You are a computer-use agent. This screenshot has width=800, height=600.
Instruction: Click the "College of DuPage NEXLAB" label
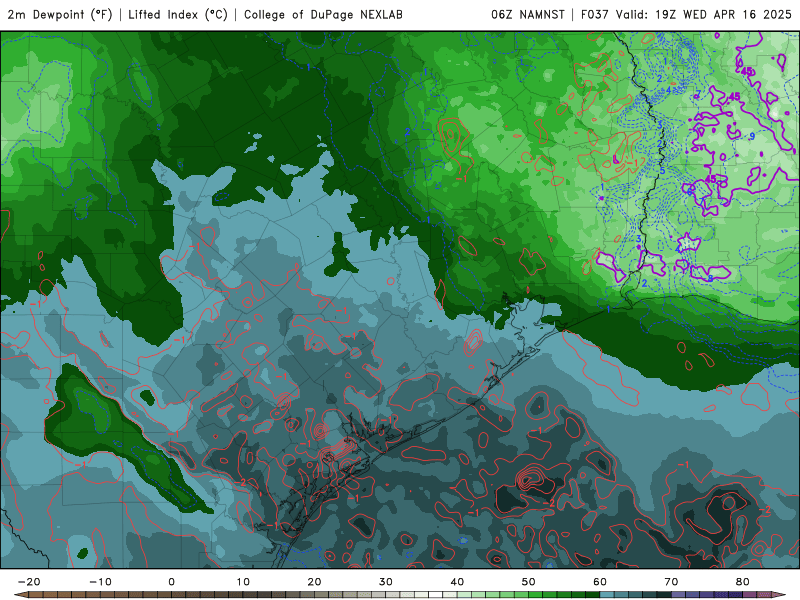coord(323,15)
